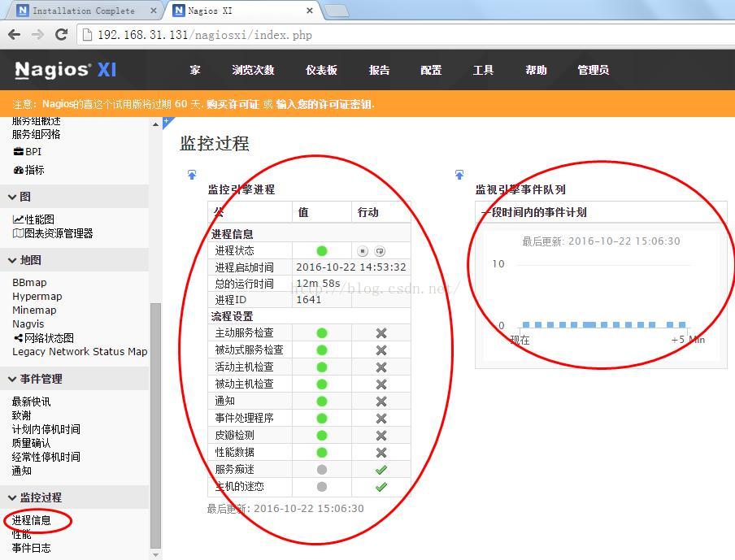Open the 管理员 menu

[594, 70]
